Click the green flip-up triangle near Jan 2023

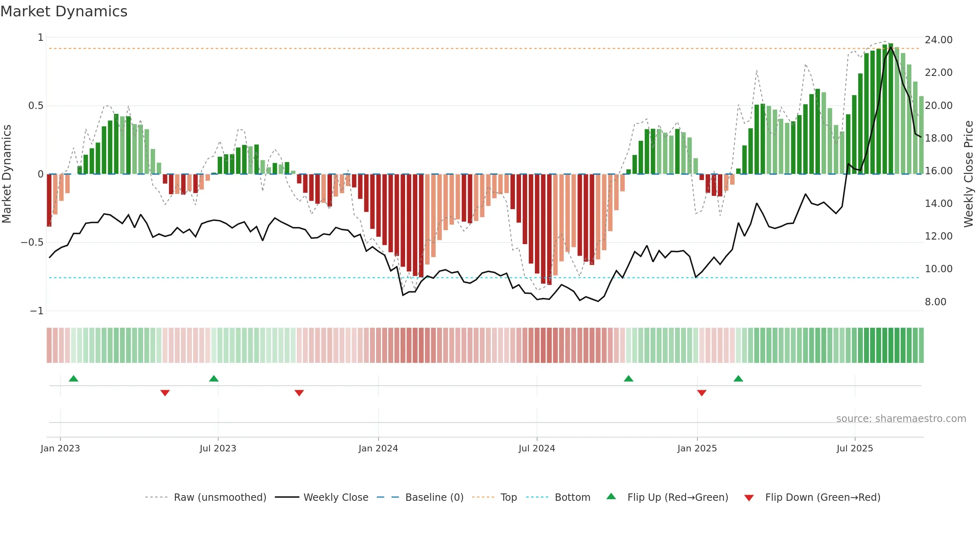click(x=73, y=379)
